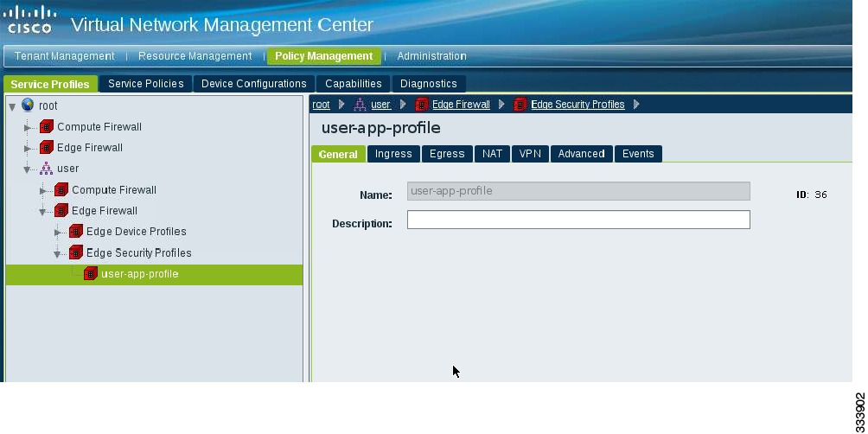868x434 pixels.
Task: Follow the user breadcrumb link
Action: coord(381,104)
